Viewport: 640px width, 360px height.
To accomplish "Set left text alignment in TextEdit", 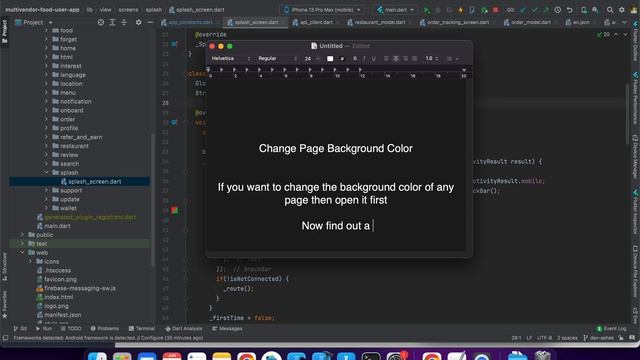I will (387, 59).
